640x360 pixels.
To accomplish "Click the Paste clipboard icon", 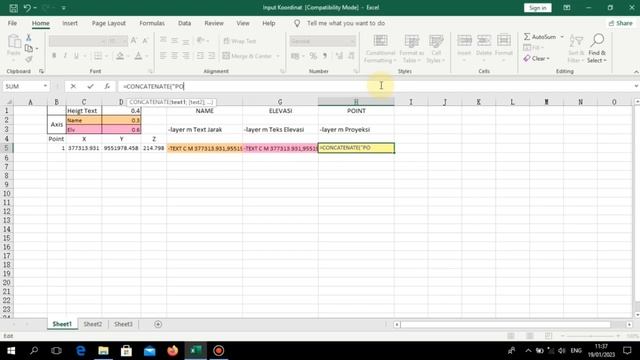I will pyautogui.click(x=14, y=42).
